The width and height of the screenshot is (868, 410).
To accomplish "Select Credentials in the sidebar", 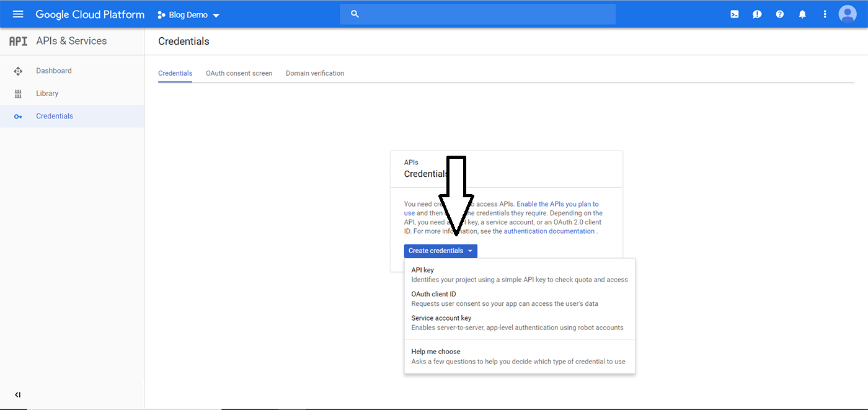I will 72,116.
